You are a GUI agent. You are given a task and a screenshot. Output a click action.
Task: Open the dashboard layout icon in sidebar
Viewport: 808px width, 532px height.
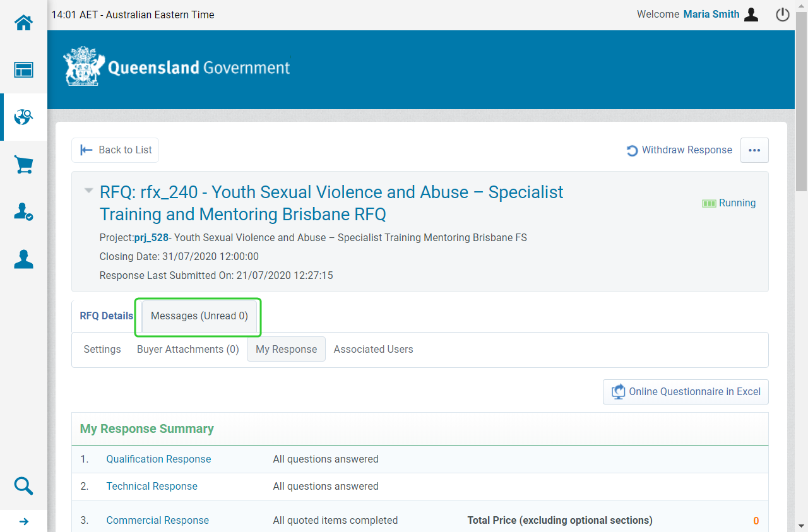(23, 70)
